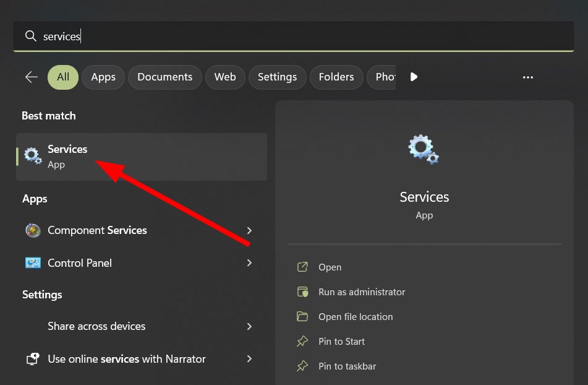Expand the Narrator online services chevron

coord(249,359)
